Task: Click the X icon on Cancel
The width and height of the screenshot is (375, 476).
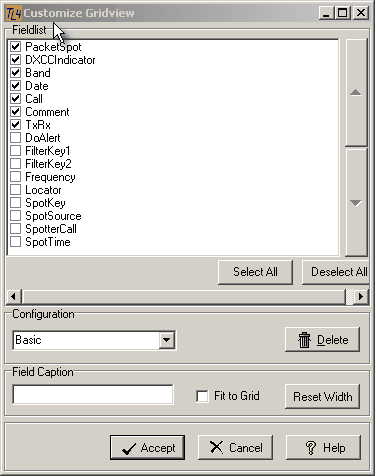Action: tap(217, 447)
